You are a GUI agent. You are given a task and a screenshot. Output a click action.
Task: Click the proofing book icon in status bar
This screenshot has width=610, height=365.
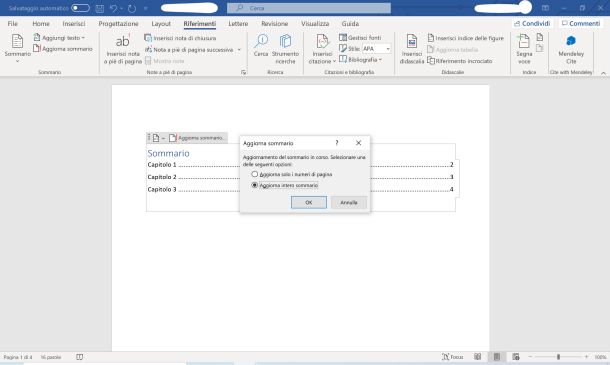[x=79, y=357]
